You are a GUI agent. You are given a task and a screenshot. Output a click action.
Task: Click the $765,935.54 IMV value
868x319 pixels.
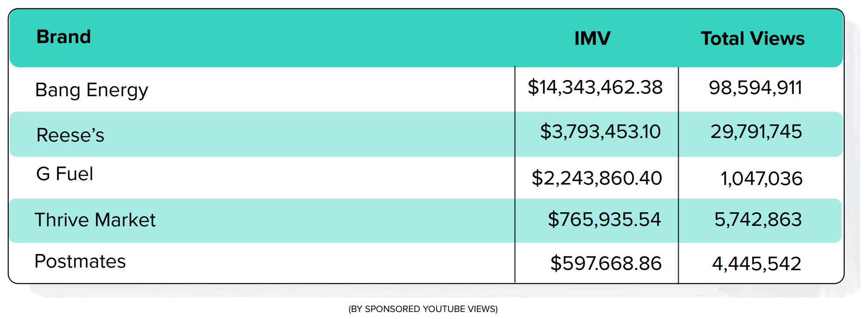pyautogui.click(x=604, y=219)
